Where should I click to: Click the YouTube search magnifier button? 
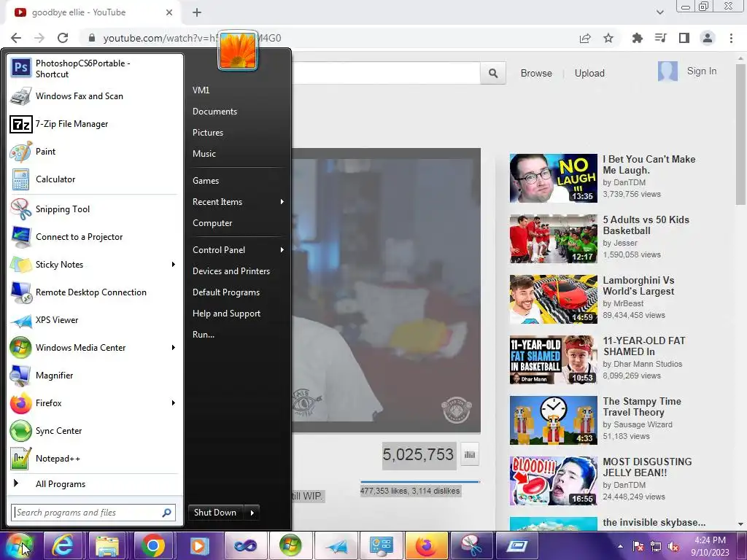point(493,74)
